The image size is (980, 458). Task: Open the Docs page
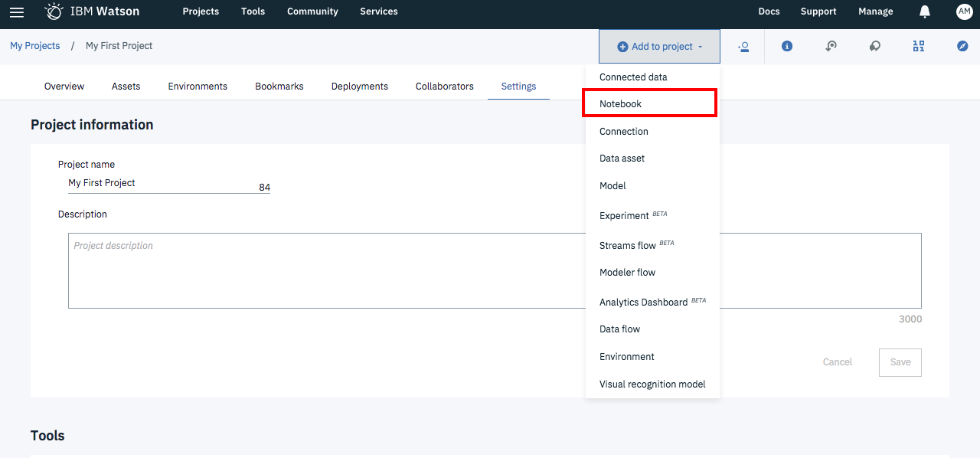click(x=769, y=11)
